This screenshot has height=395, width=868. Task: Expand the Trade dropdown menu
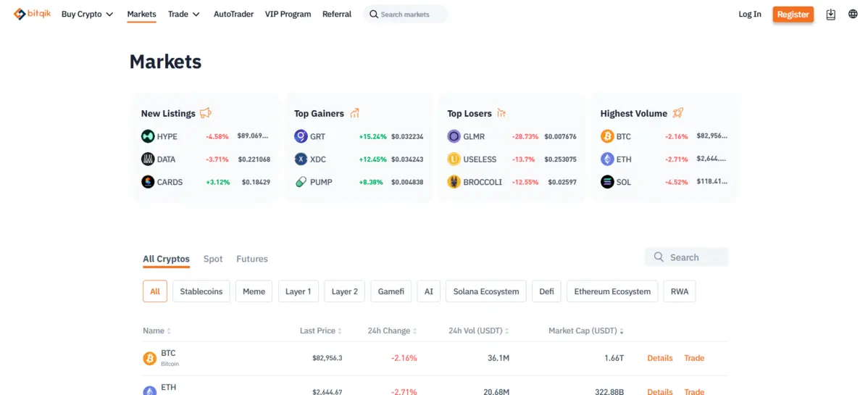pyautogui.click(x=184, y=14)
